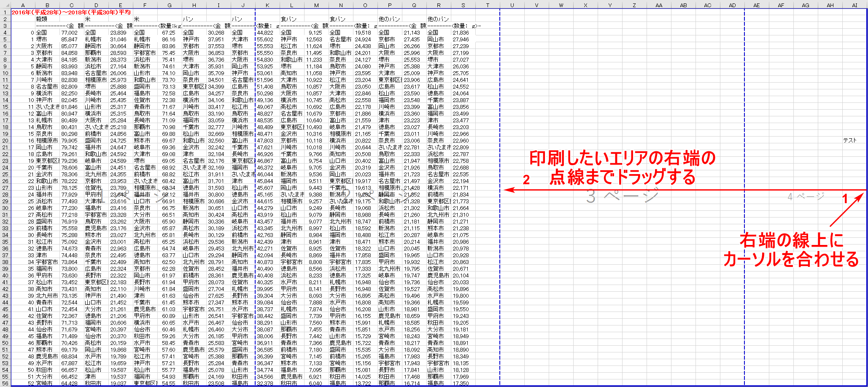Screen dimensions: 868x387
Task: Click the cell showing 74,448
Action: tap(72, 255)
